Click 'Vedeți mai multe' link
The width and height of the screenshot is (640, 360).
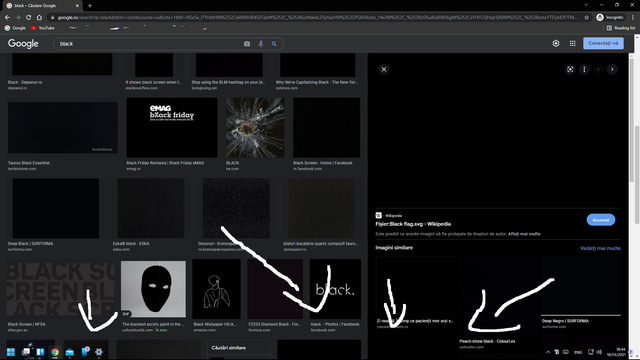pyautogui.click(x=600, y=248)
